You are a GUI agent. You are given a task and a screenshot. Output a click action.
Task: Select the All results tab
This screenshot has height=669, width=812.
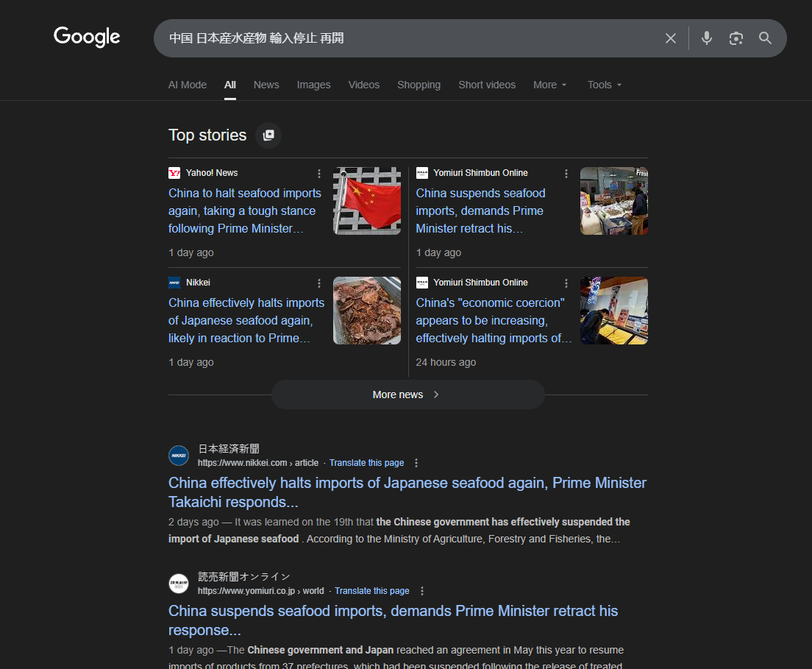(x=230, y=85)
